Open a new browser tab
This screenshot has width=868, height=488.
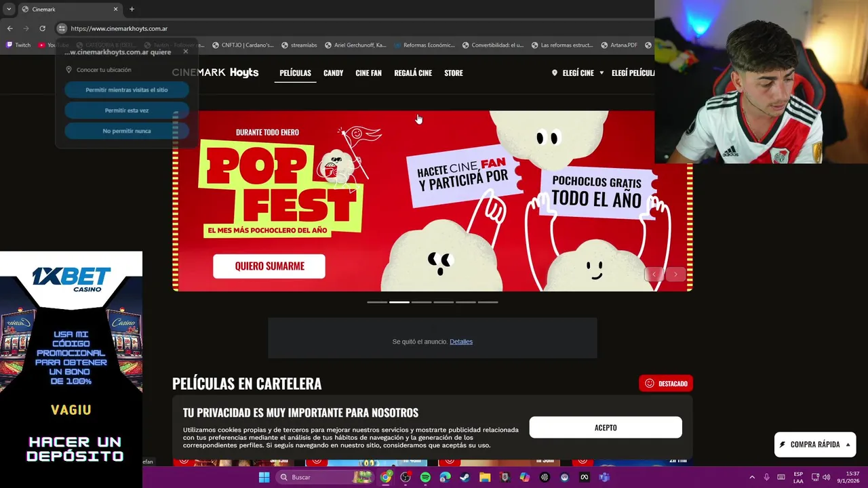pos(132,9)
